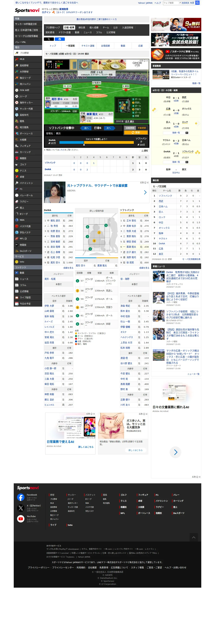The width and height of the screenshot is (215, 644).
Task: Open footer Facebook official page icon
Action: 21,497
